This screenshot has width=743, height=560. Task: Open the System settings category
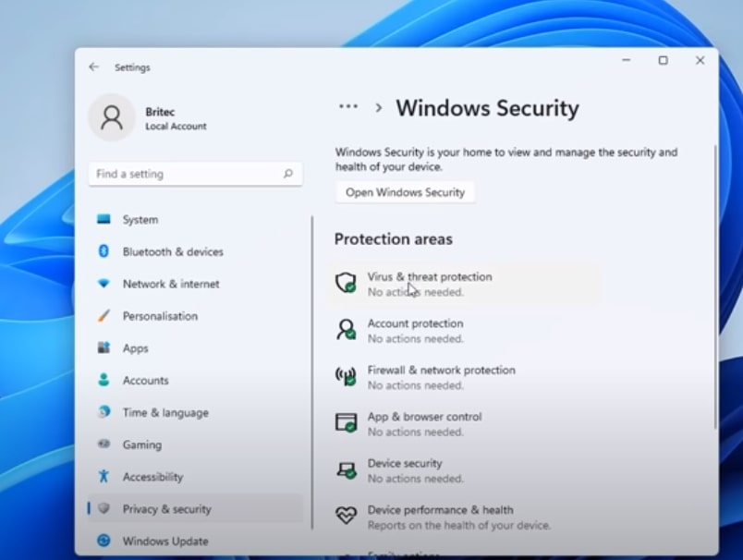point(140,220)
